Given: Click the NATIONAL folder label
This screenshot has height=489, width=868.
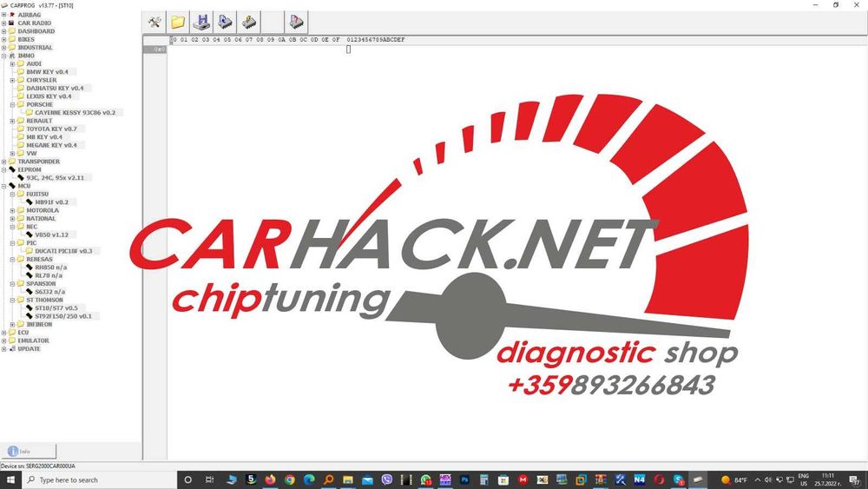Looking at the screenshot, I should 41,219.
